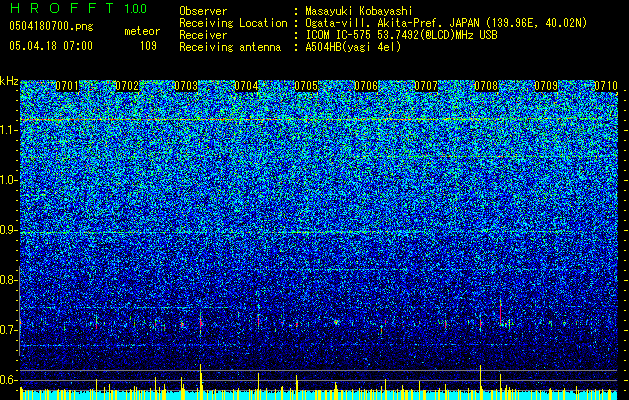The width and height of the screenshot is (629, 400).
Task: Click the 0701 time marker
Action: point(67,86)
